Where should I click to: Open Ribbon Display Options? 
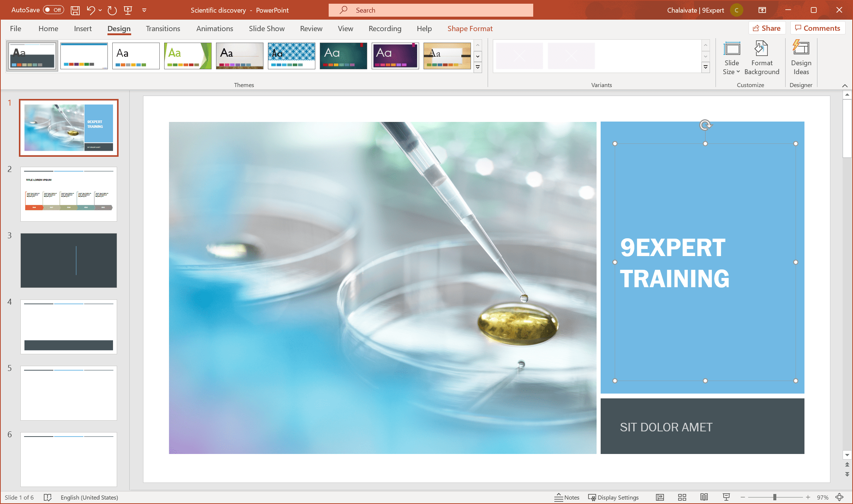point(762,10)
